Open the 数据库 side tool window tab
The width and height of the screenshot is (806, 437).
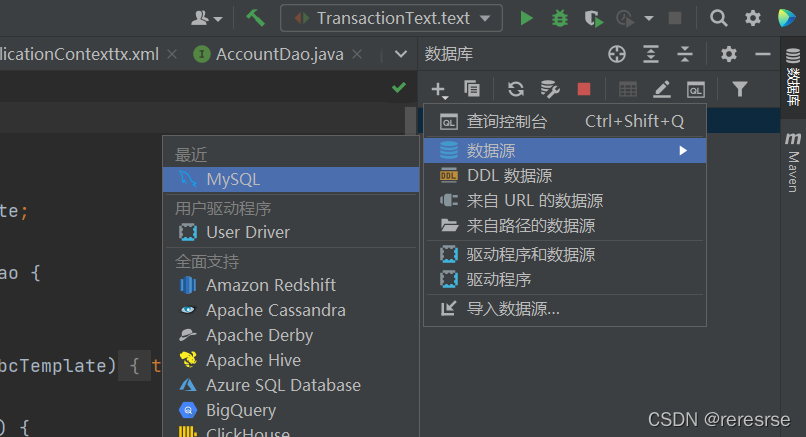(x=793, y=76)
